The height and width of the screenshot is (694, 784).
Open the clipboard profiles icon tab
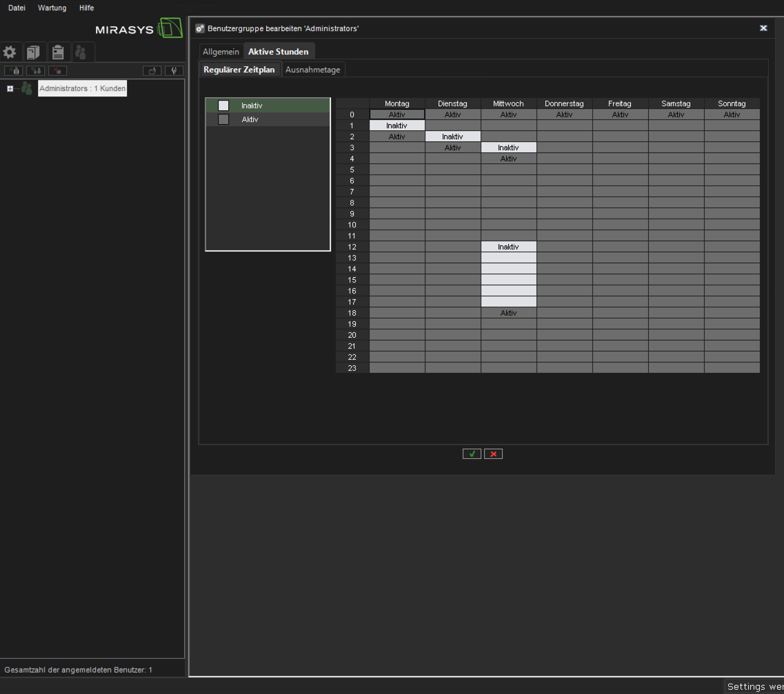58,52
